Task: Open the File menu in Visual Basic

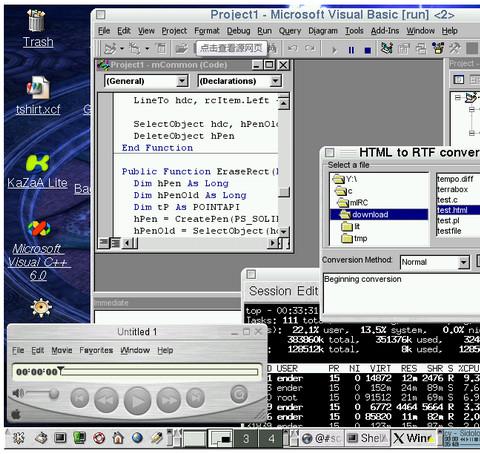Action: click(x=104, y=31)
